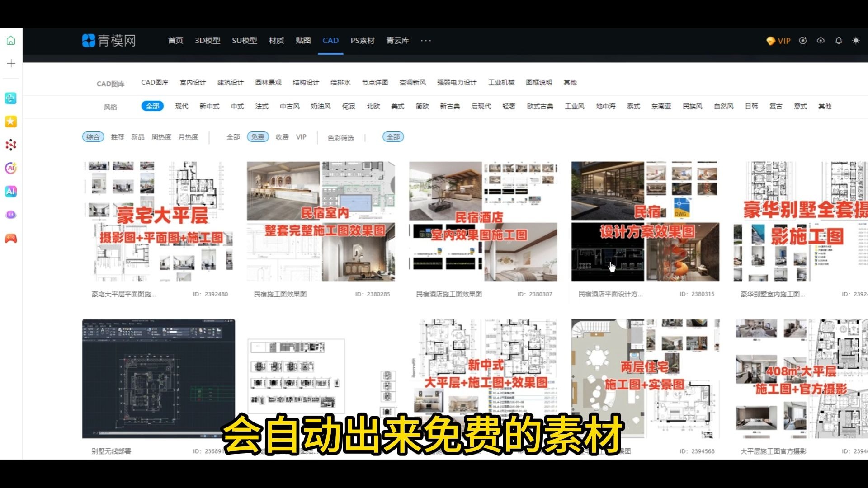Select the 图框说明 category
The width and height of the screenshot is (868, 488).
(x=539, y=82)
